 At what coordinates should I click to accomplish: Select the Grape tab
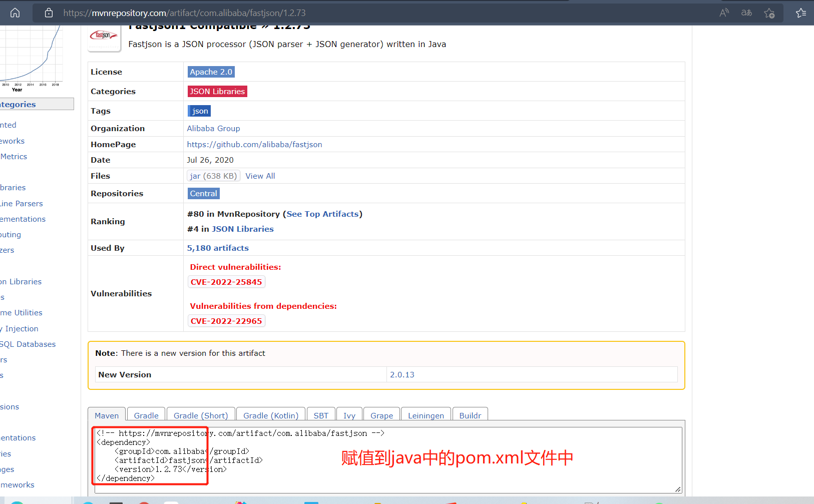[381, 415]
